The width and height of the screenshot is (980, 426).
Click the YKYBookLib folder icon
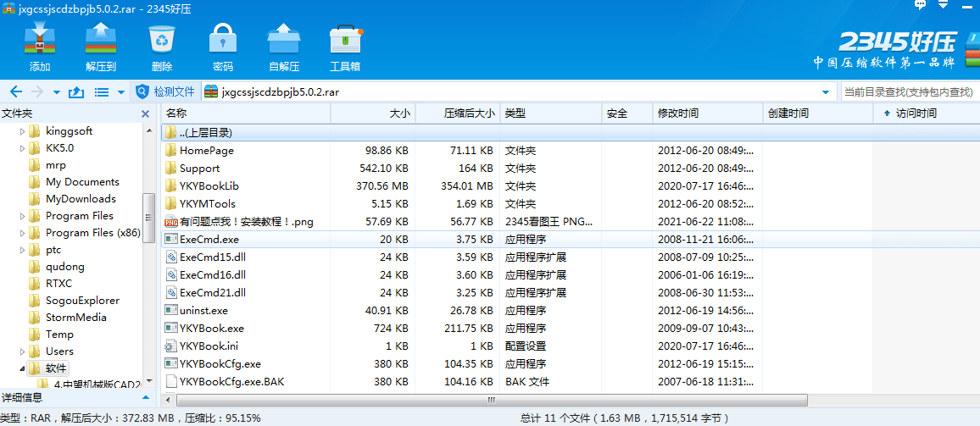tap(170, 186)
